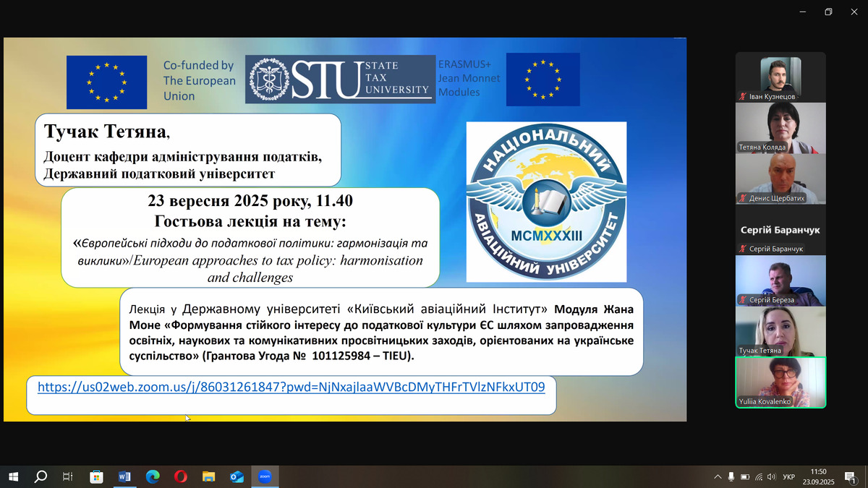
Task: Click muted mic icon beside label Сергій Баранчук
Action: click(742, 249)
